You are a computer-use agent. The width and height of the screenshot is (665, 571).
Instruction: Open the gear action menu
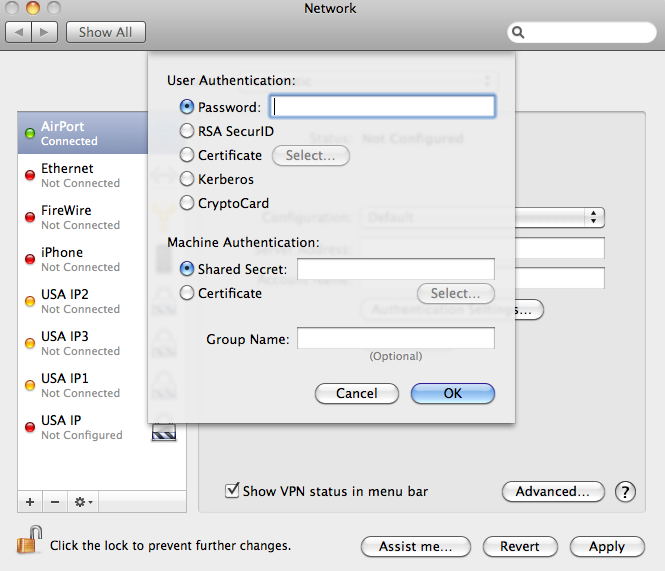coord(83,502)
